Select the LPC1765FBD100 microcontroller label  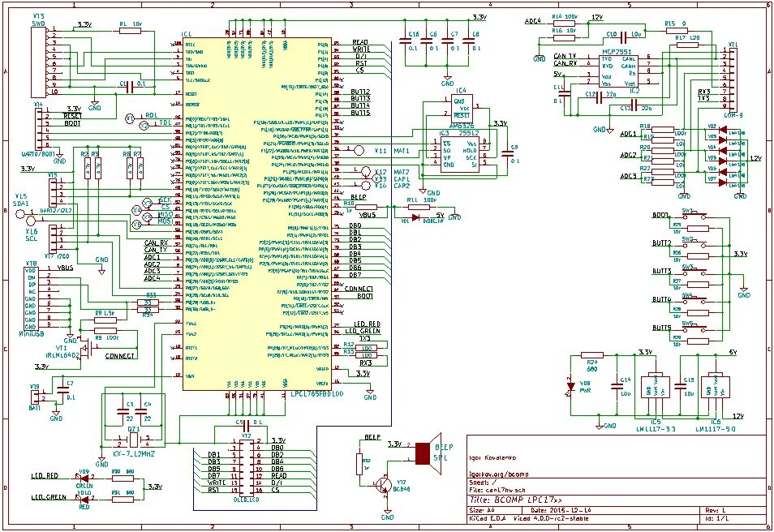click(x=317, y=394)
